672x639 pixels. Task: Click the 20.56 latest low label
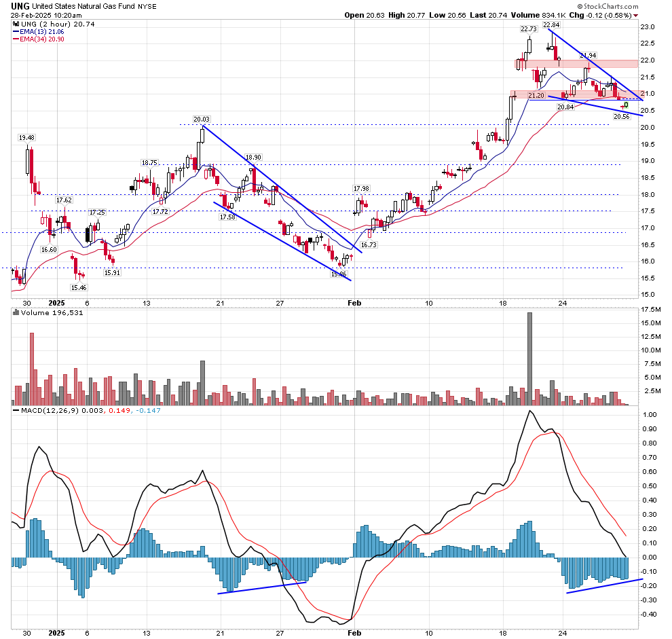(x=622, y=117)
